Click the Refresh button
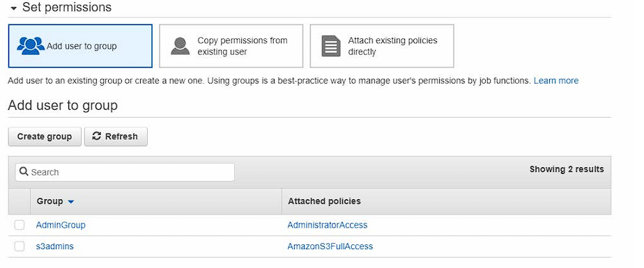 116,136
